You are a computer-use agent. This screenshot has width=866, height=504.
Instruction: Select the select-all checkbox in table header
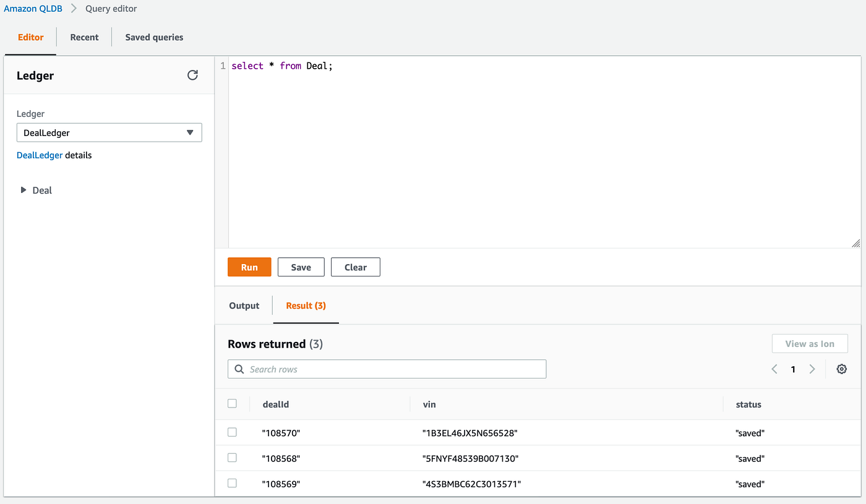pyautogui.click(x=232, y=403)
